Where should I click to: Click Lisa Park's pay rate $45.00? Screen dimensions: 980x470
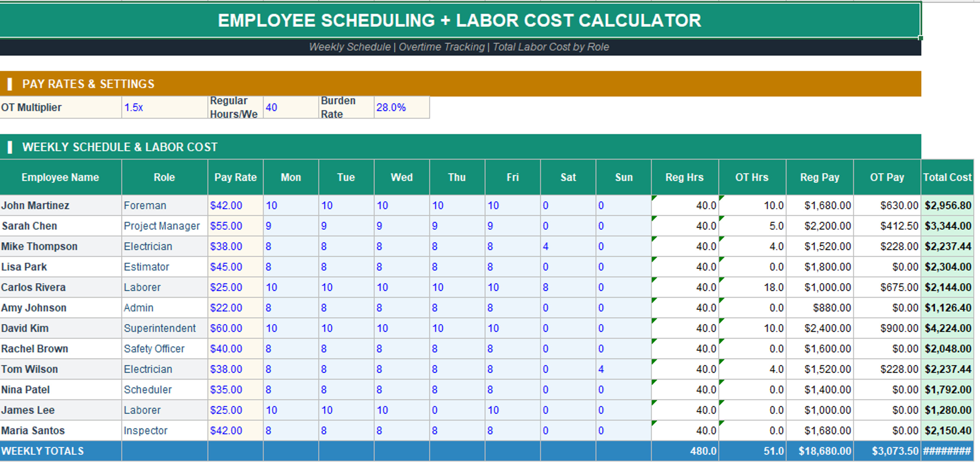click(x=235, y=267)
